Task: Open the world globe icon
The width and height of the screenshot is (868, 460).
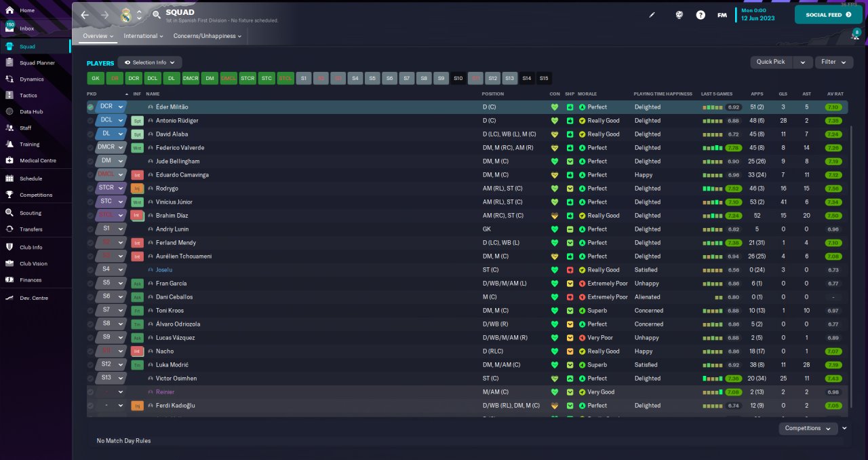Action: click(x=679, y=14)
